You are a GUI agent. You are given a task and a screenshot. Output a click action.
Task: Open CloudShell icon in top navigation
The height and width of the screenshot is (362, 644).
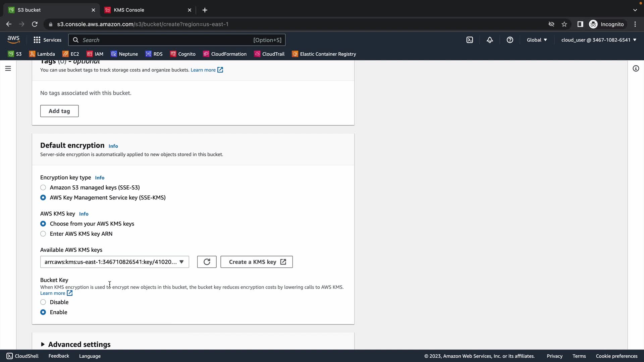point(470,40)
